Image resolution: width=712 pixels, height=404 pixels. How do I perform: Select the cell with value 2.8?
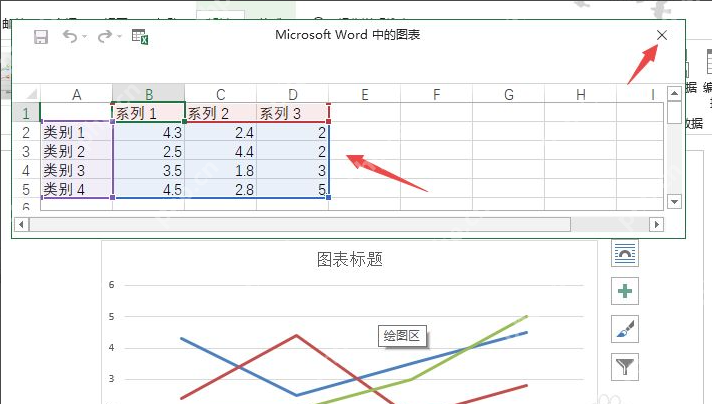tap(221, 189)
